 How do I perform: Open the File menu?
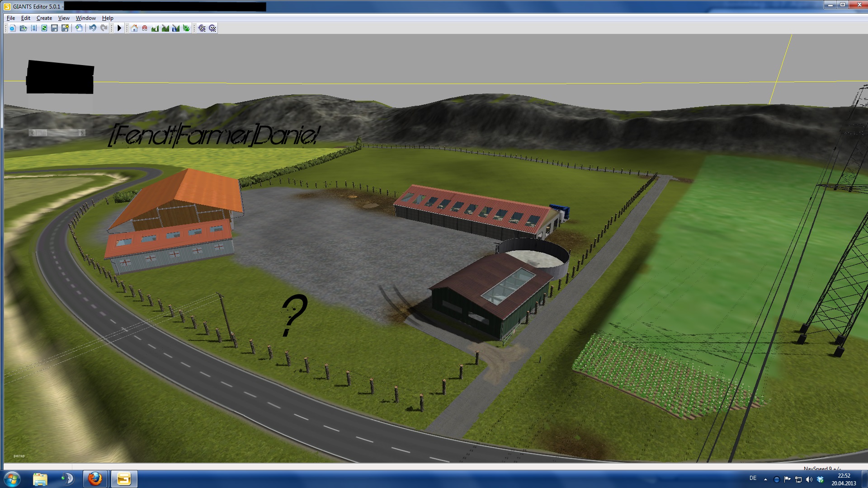coord(11,18)
